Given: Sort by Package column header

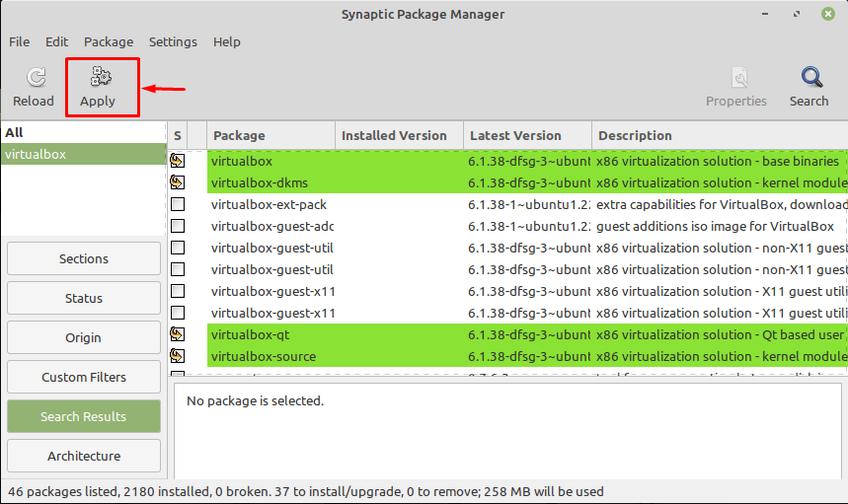Looking at the screenshot, I should (x=270, y=135).
